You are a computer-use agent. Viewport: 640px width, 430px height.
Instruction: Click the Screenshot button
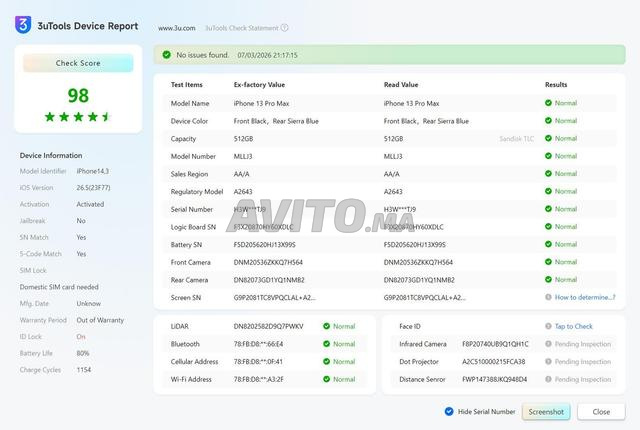click(x=546, y=412)
